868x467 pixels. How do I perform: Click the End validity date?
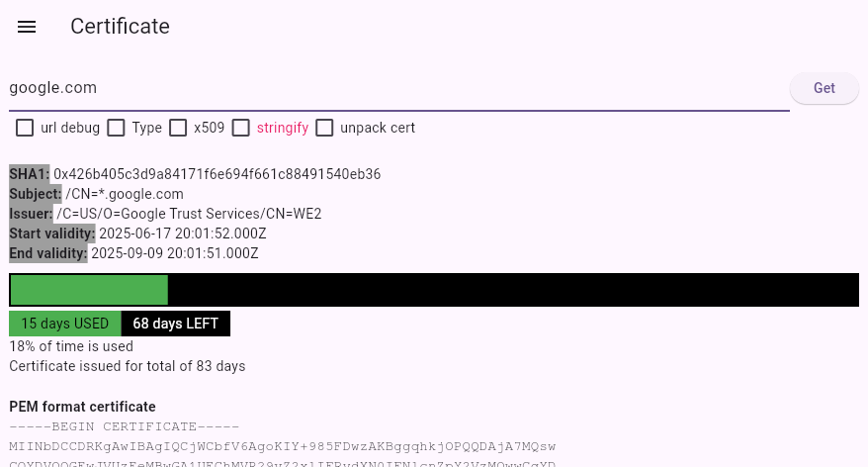point(174,253)
